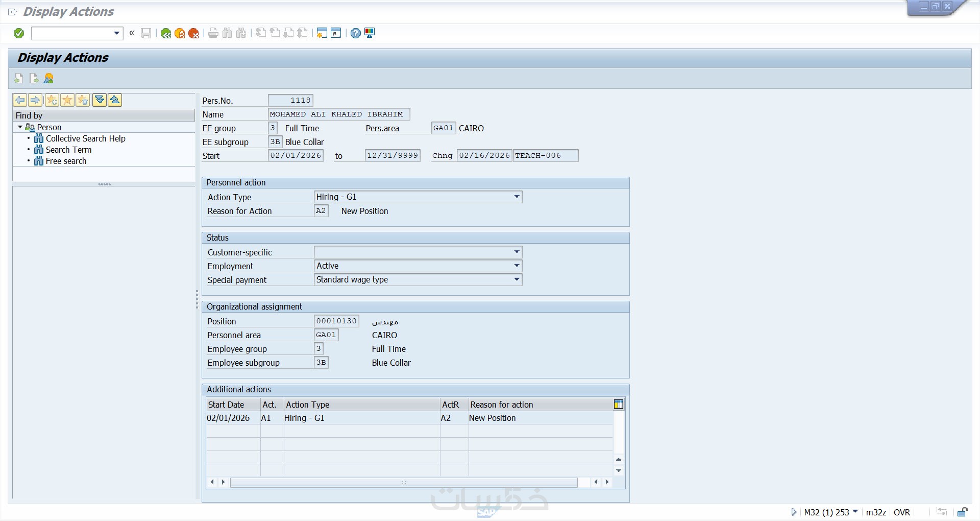This screenshot has height=521, width=980.
Task: Collapse the Person tree node
Action: [x=20, y=127]
